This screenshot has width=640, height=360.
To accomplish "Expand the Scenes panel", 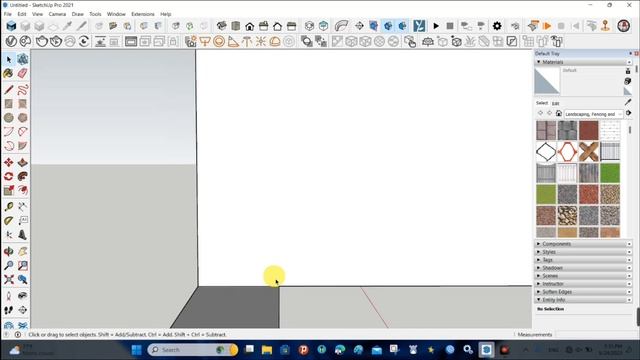I will tap(583, 276).
